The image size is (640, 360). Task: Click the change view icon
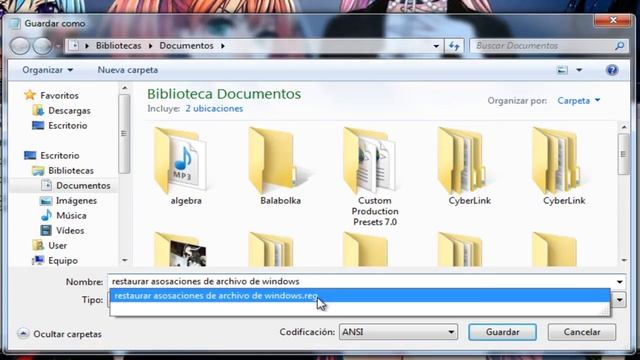click(562, 70)
